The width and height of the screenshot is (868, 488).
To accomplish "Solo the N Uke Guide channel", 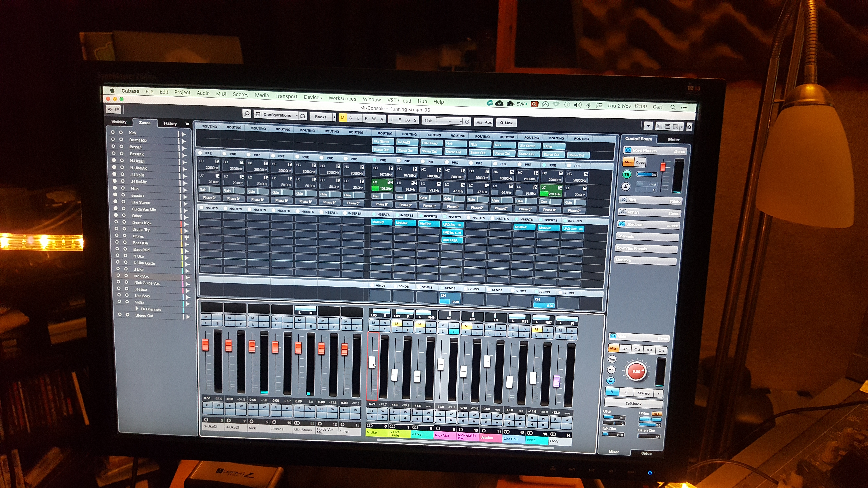I will click(x=408, y=324).
